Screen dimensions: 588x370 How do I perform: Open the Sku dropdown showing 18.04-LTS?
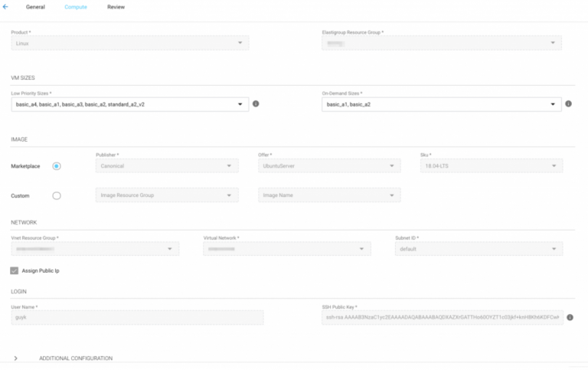tap(491, 165)
